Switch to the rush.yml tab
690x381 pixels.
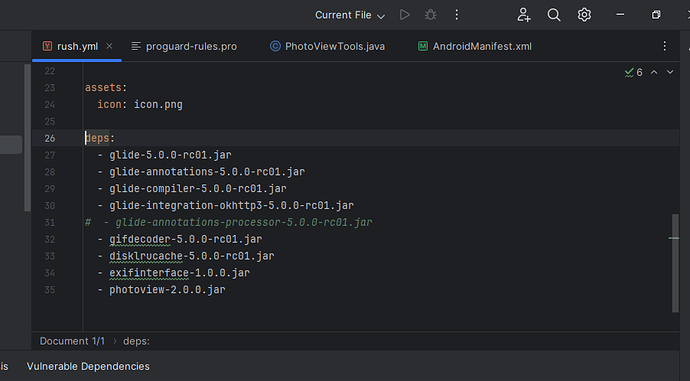[77, 46]
